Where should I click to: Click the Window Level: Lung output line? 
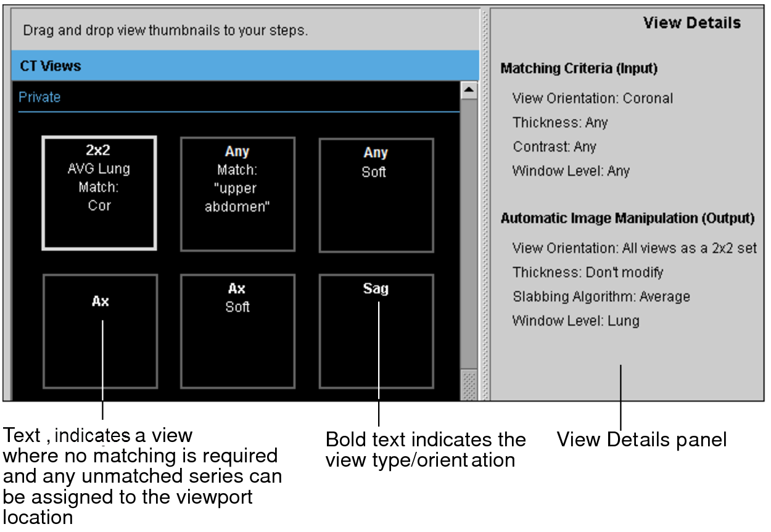click(575, 321)
